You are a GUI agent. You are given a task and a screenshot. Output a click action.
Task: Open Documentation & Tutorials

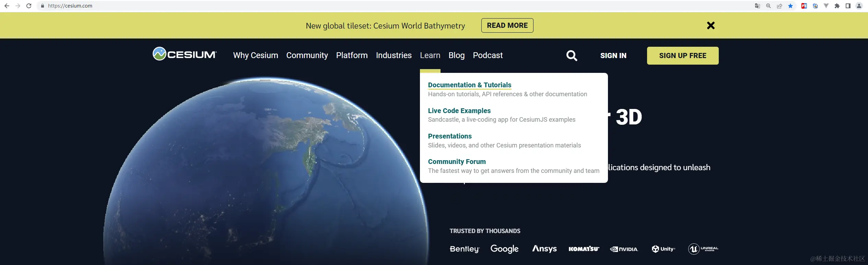coord(470,85)
